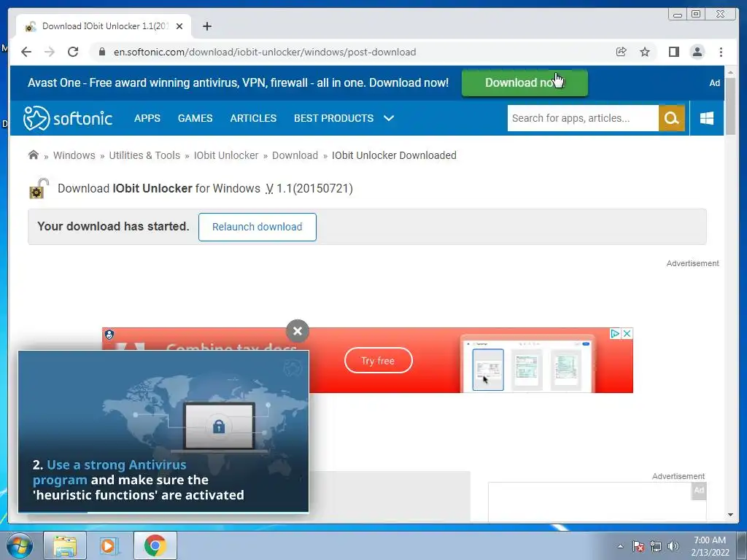Image resolution: width=747 pixels, height=560 pixels.
Task: Click the Try free ad button
Action: click(379, 360)
